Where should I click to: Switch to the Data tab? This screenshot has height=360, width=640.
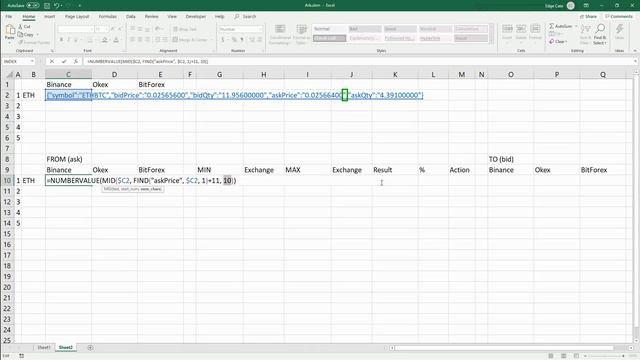131,16
